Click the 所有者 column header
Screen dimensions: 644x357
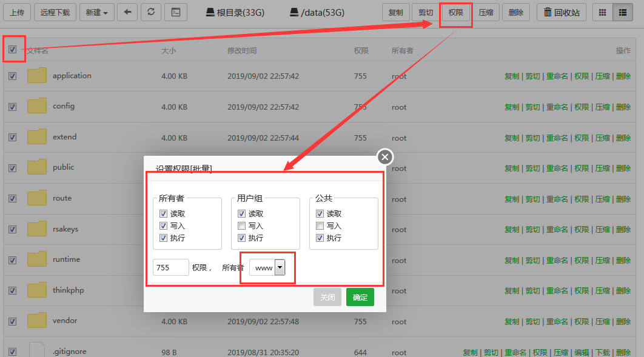coord(403,50)
